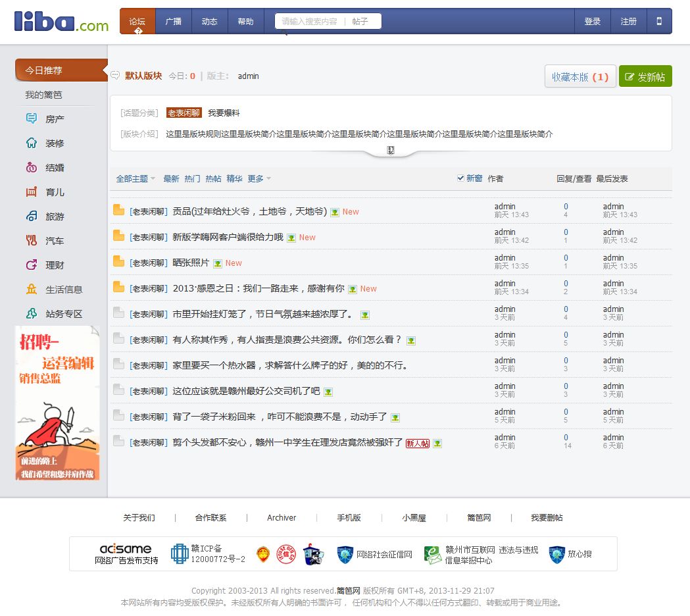Screen dimensions: 690x616
Task: Click folder icon beside 晒张照片 thread
Action: 118,262
